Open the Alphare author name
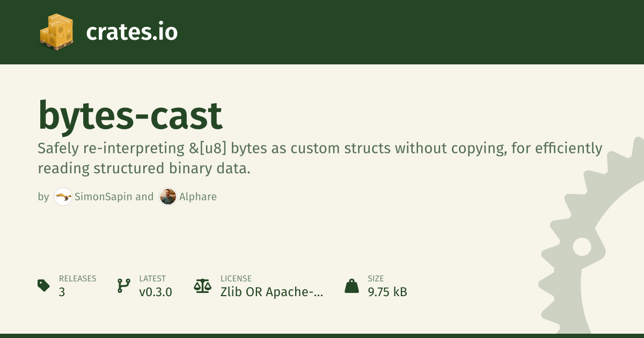This screenshot has height=338, width=644. click(x=197, y=197)
